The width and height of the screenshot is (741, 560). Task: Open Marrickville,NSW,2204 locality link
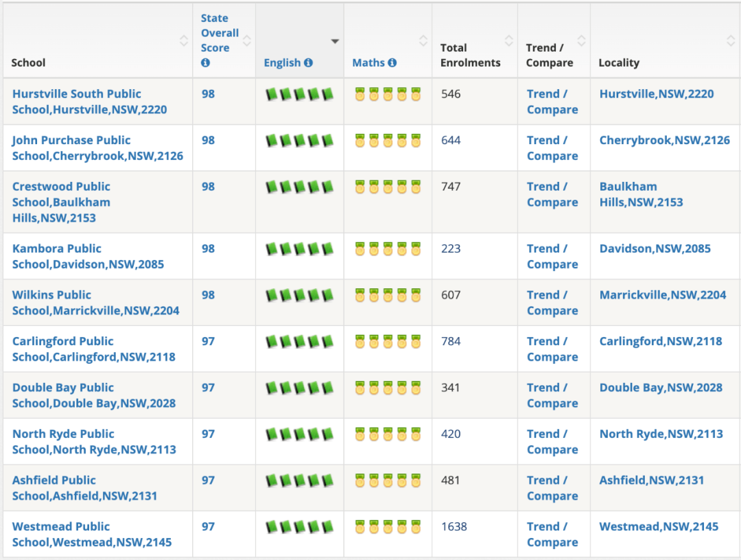click(x=663, y=295)
